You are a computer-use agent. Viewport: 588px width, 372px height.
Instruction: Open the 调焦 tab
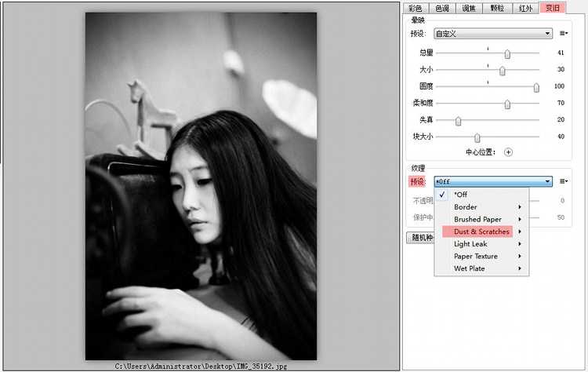pyautogui.click(x=470, y=8)
